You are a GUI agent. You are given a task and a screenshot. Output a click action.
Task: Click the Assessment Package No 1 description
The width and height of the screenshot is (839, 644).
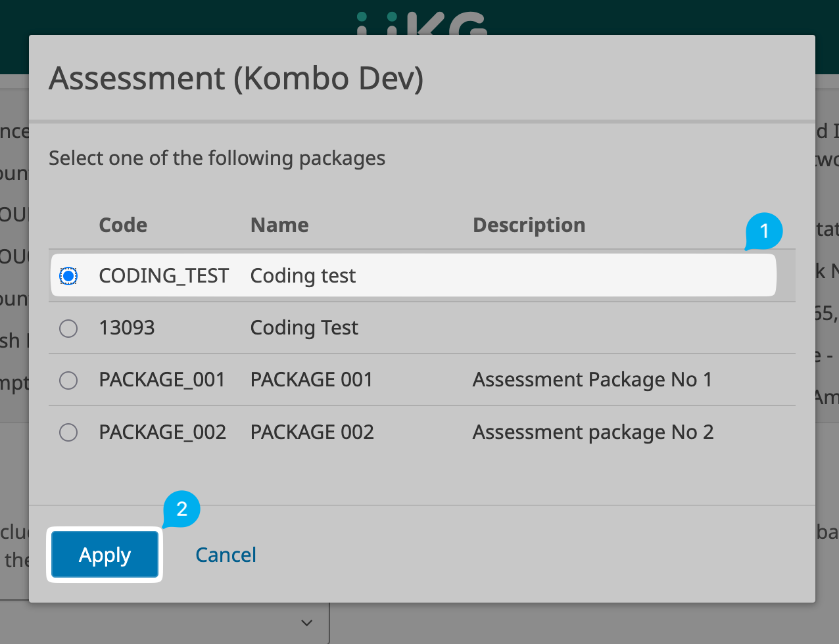[x=592, y=380]
